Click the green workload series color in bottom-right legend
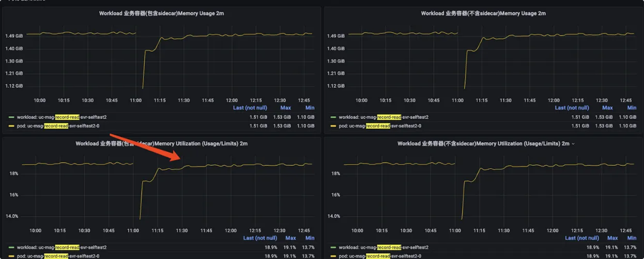Image resolution: width=644 pixels, height=259 pixels. coord(333,248)
